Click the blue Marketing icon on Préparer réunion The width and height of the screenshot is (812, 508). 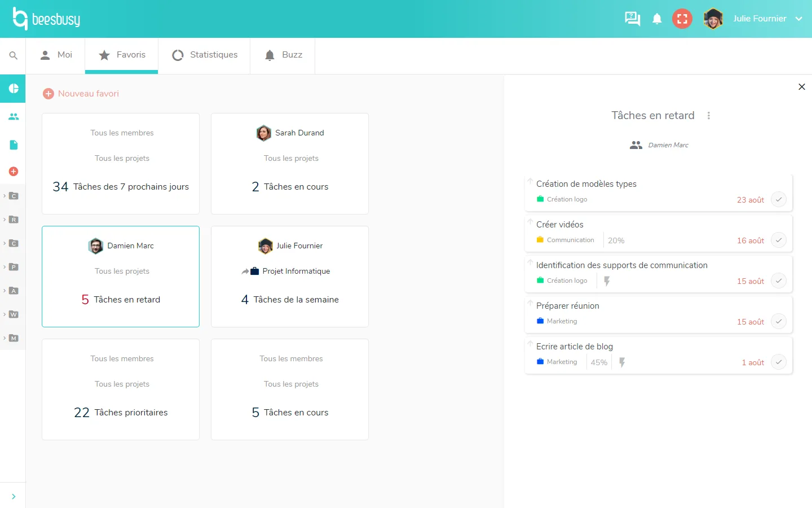[x=540, y=321]
